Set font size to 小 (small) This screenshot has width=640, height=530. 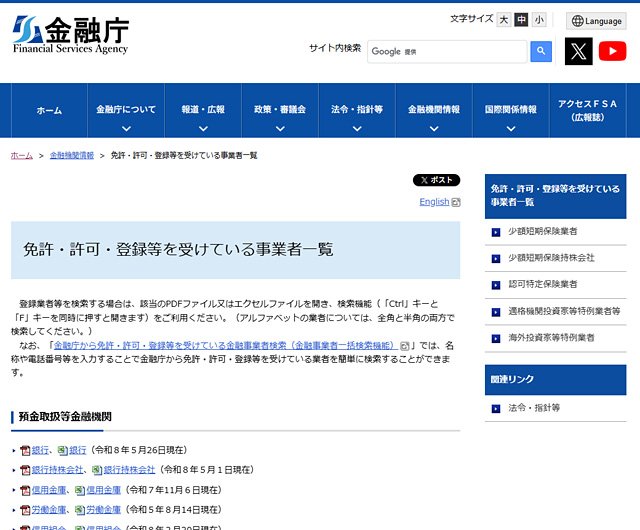pyautogui.click(x=539, y=20)
